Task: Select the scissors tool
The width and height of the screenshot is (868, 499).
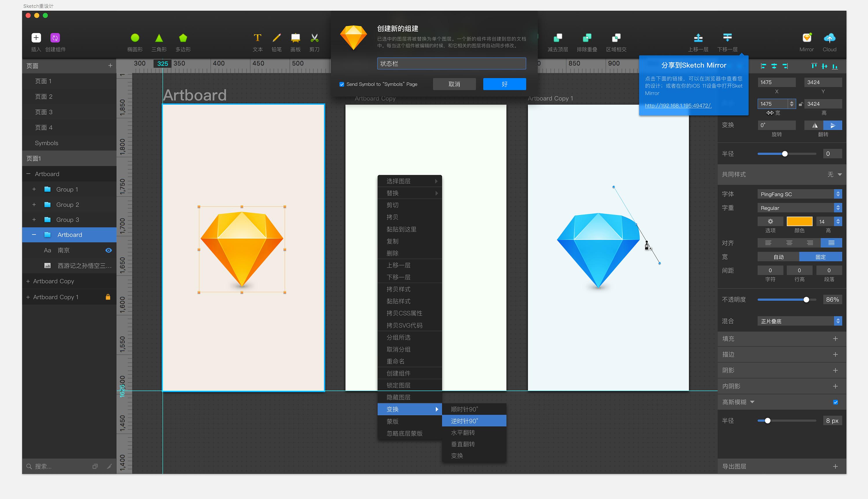Action: (314, 38)
